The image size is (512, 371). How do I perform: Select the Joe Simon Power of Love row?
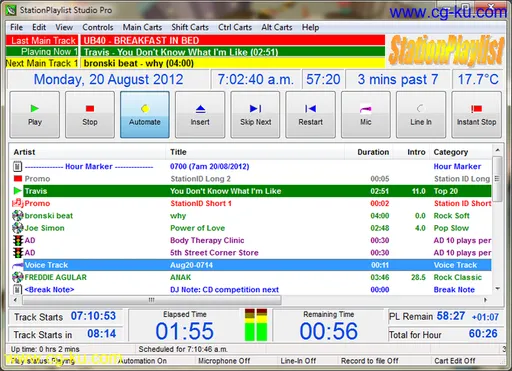[x=252, y=228]
